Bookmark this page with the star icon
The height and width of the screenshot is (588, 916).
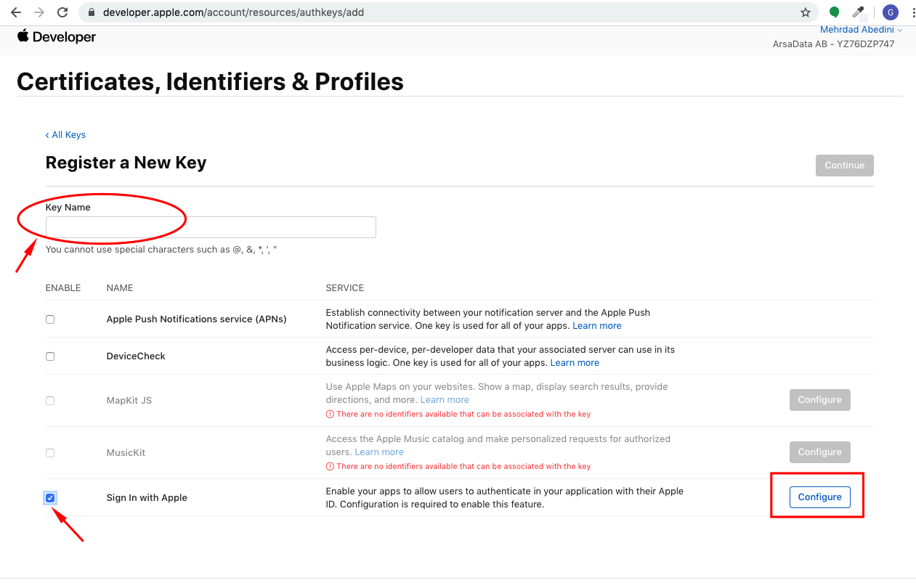point(805,12)
